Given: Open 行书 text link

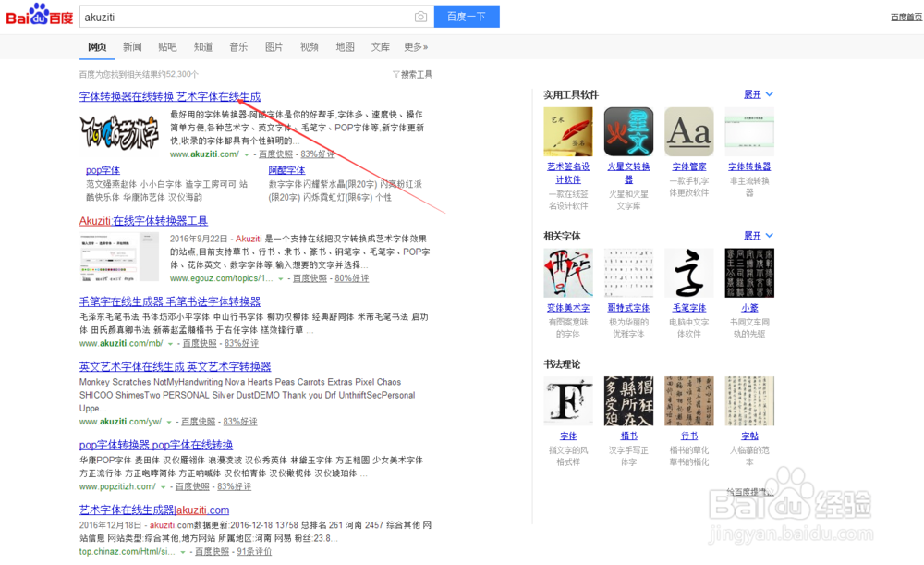Looking at the screenshot, I should point(689,436).
